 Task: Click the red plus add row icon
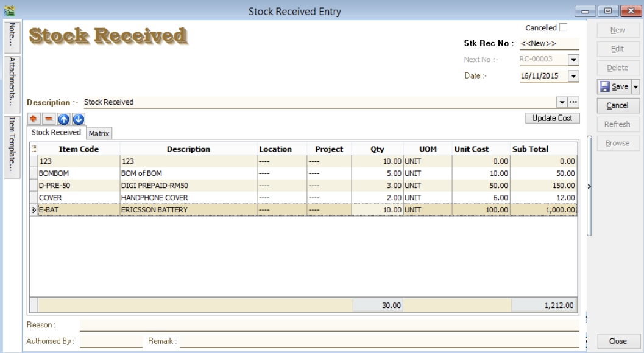click(x=35, y=118)
